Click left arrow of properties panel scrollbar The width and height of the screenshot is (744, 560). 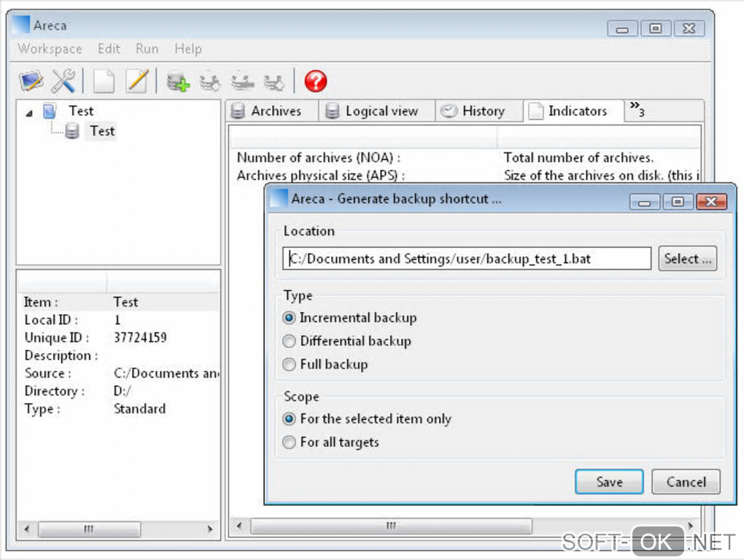(26, 529)
